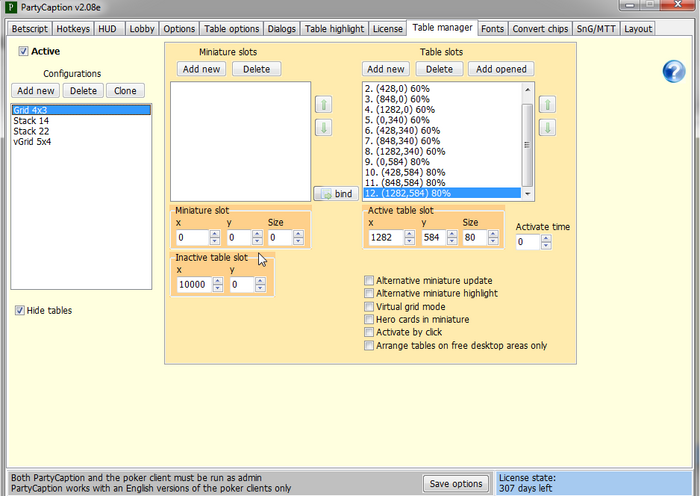Enable Virtual grid mode
This screenshot has height=496, width=700.
pos(369,307)
